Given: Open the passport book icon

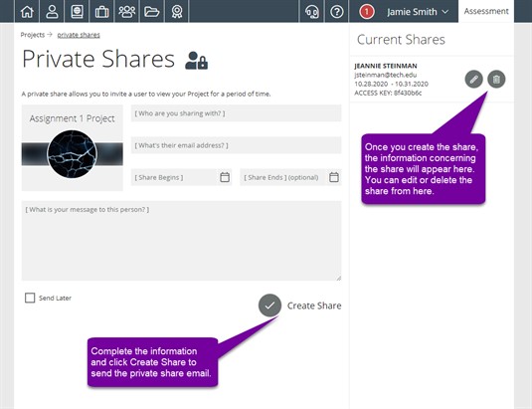Looking at the screenshot, I should click(x=77, y=12).
